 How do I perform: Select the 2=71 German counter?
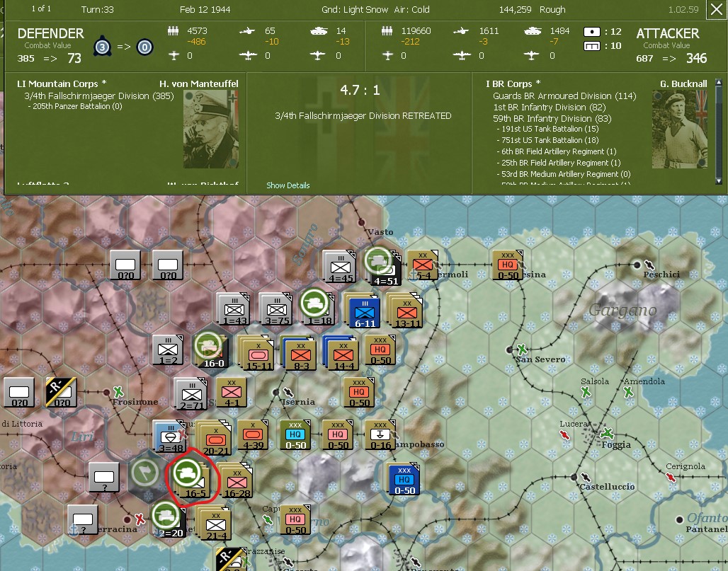click(191, 394)
